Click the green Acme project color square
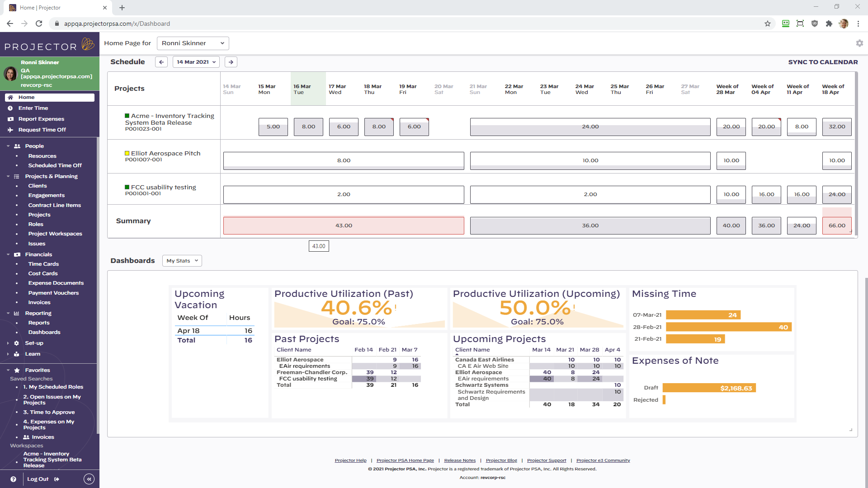868x488 pixels. (127, 116)
